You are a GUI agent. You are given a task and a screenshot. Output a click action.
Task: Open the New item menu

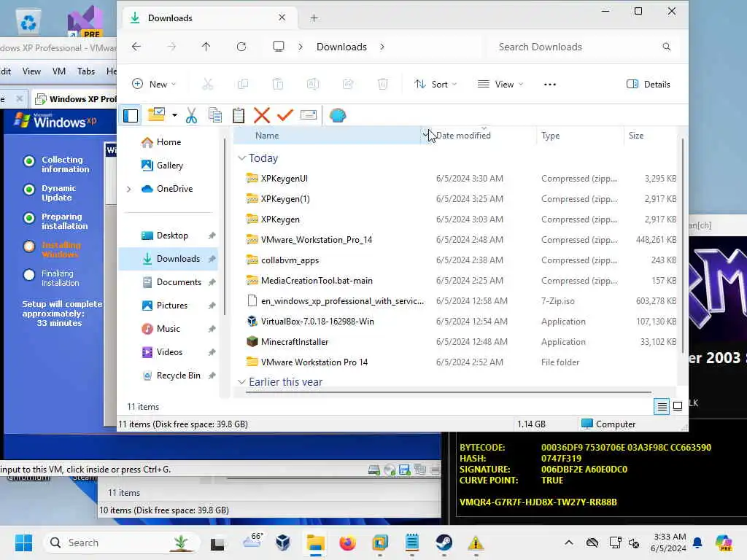pos(154,85)
